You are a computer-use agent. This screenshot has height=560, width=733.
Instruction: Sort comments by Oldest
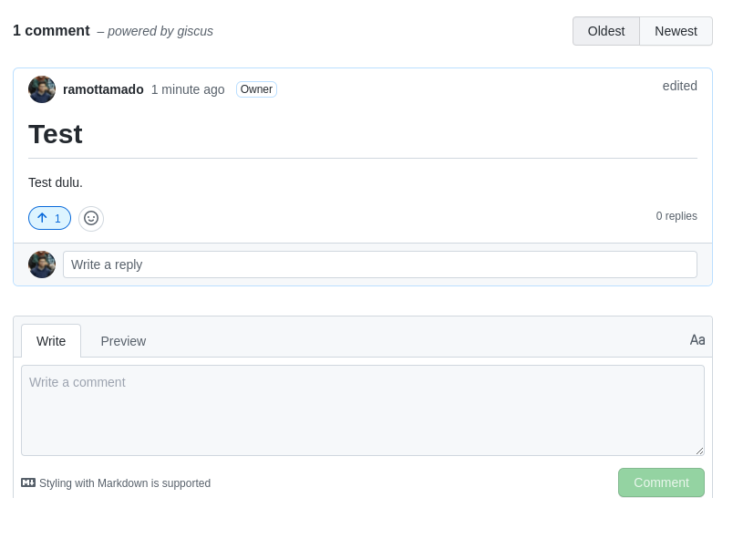pyautogui.click(x=605, y=31)
